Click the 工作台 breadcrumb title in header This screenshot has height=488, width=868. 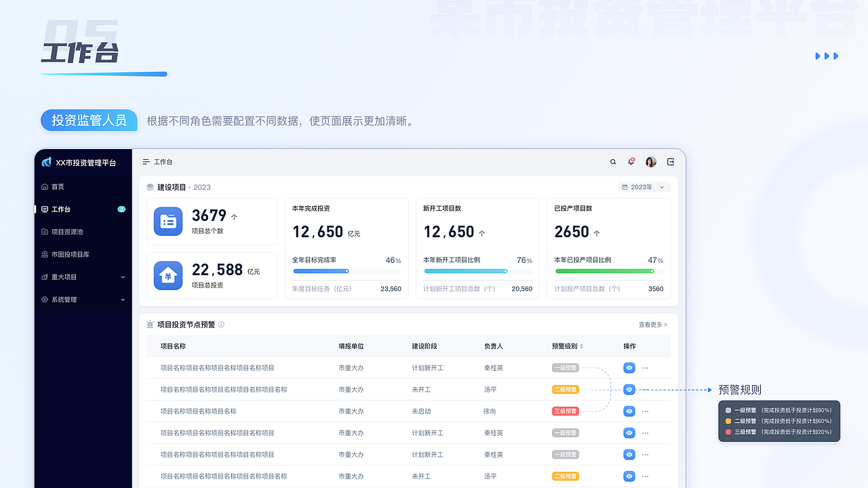(163, 162)
